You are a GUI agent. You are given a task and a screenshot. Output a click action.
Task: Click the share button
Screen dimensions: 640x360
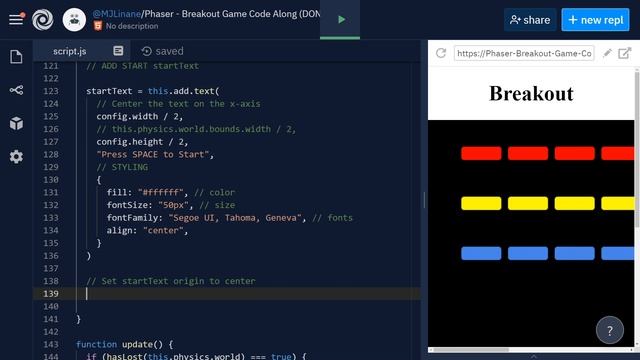pos(530,20)
